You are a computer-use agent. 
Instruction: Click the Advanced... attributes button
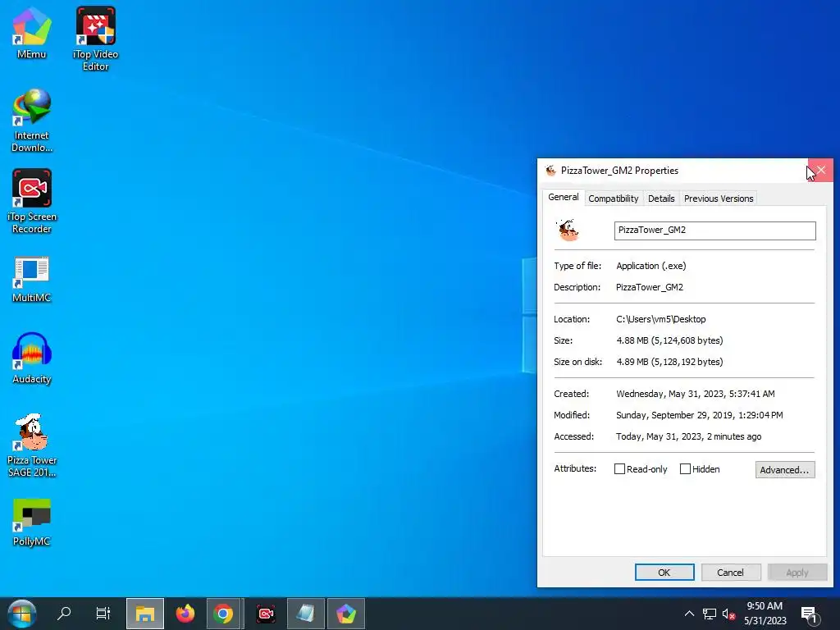785,470
